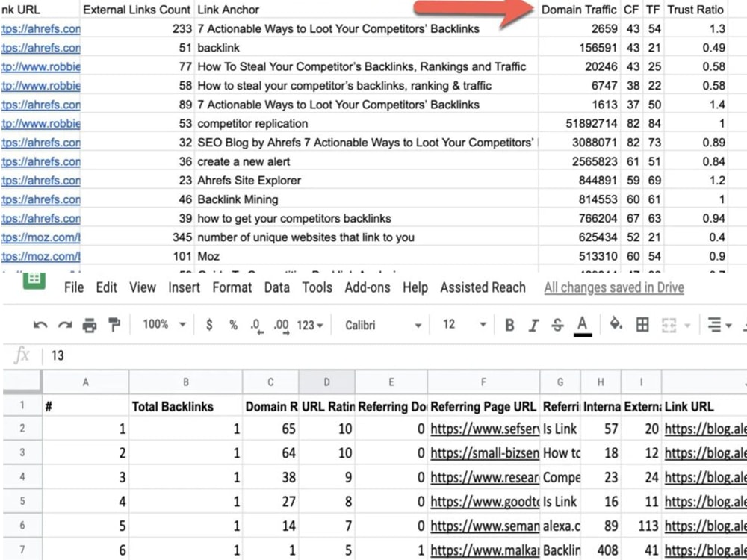
Task: Select the cell containing 51892714
Action: [x=580, y=123]
